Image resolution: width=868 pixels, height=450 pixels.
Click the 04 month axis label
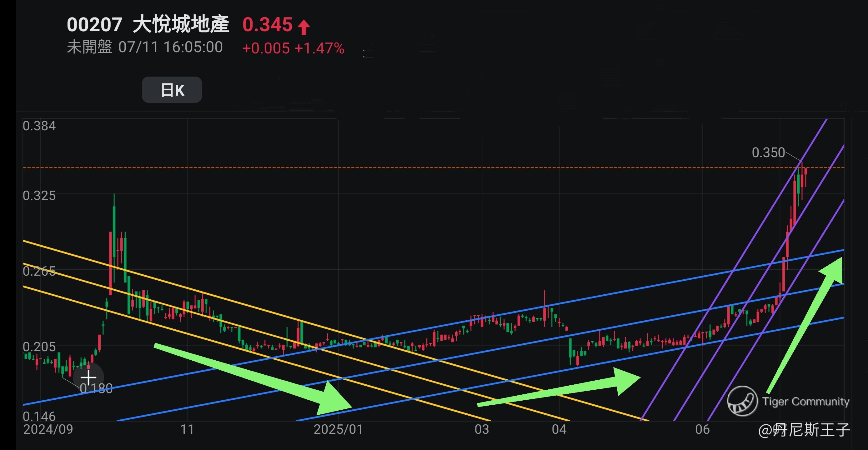[559, 429]
